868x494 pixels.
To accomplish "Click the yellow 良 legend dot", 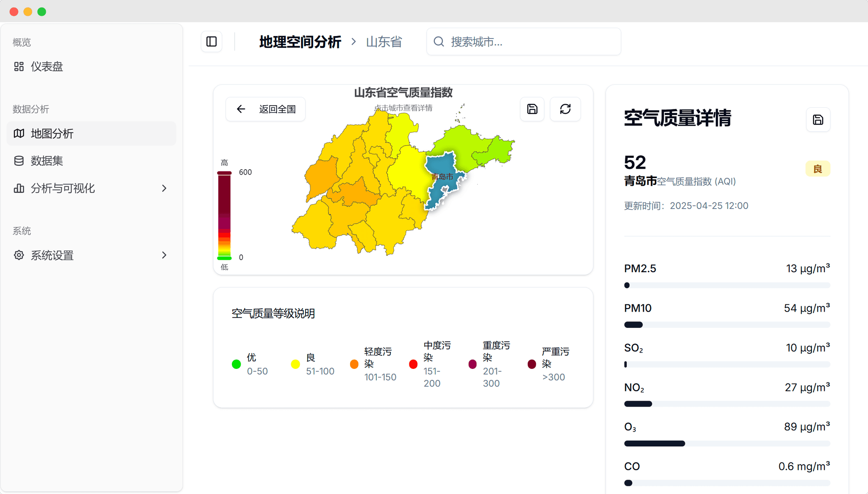I will [295, 364].
